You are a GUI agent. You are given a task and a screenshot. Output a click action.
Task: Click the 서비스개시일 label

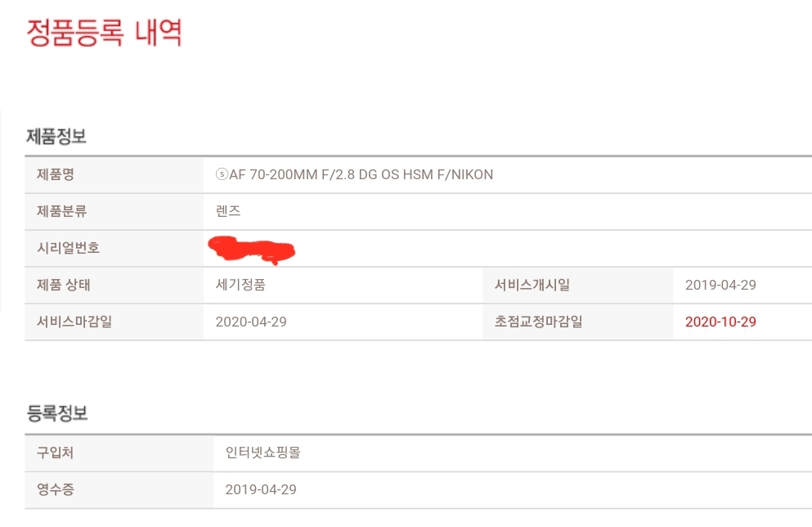coord(532,285)
